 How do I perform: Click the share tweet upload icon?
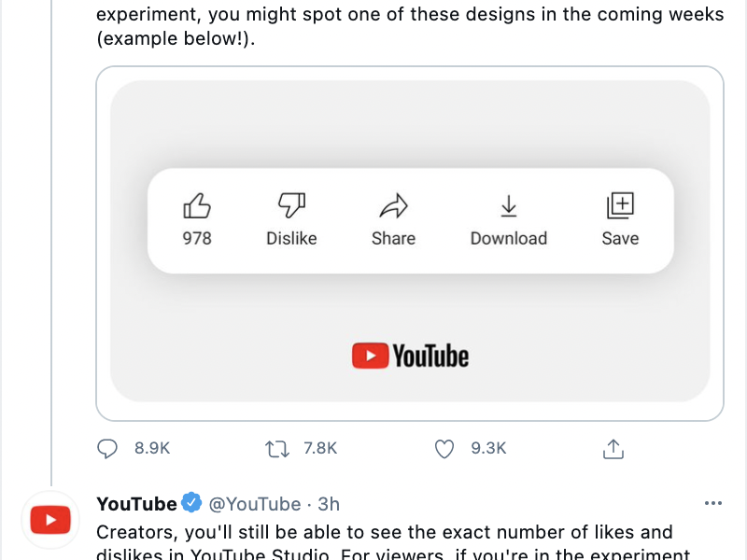pyautogui.click(x=613, y=449)
